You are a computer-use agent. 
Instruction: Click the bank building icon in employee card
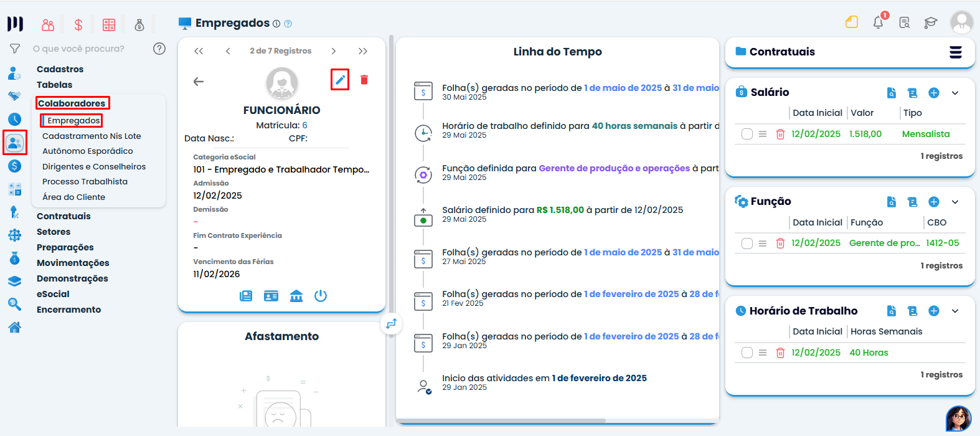(296, 296)
